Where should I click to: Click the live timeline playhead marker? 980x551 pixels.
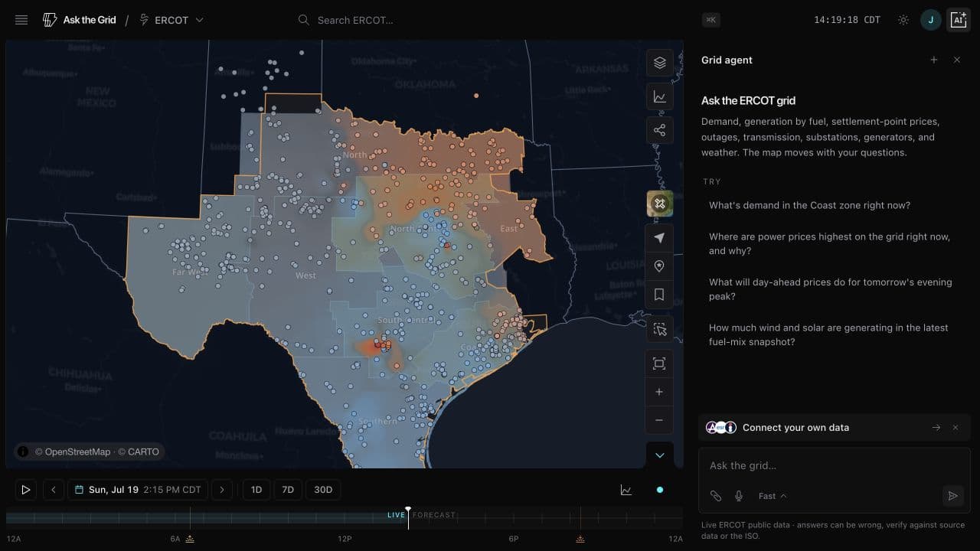[x=408, y=509]
